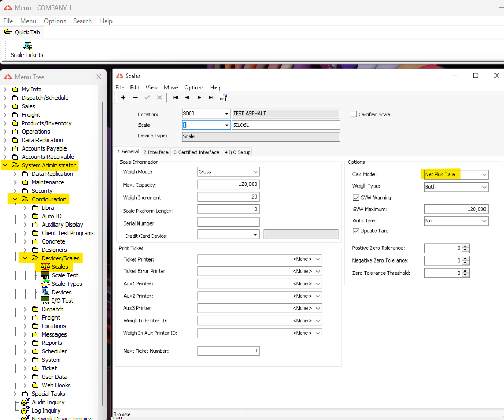Increase Positive Zero Tolerance with up arrow
Image resolution: width=504 pixels, height=420 pixels.
click(465, 247)
